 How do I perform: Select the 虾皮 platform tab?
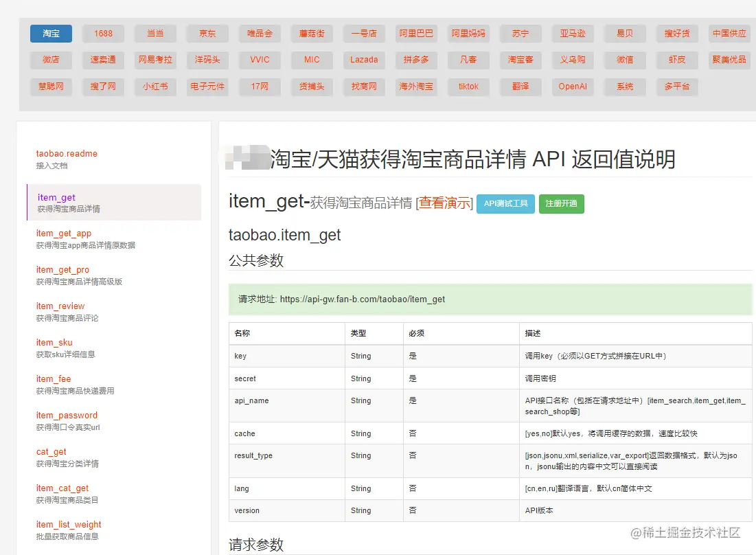coord(677,60)
